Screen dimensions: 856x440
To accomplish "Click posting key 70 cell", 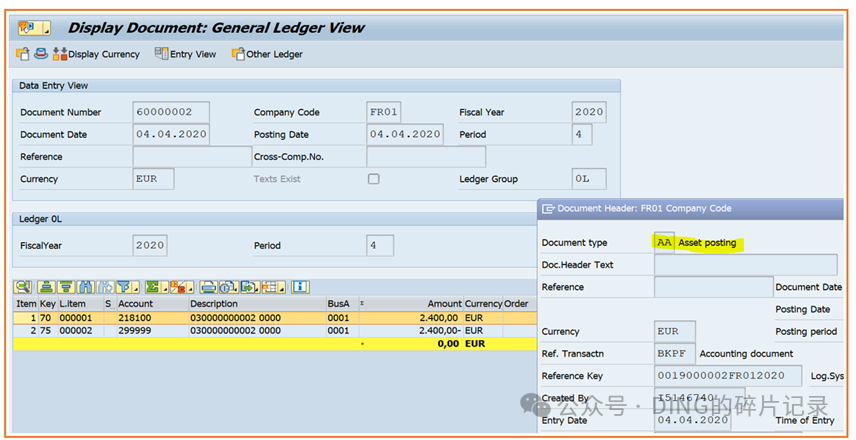I will pos(48,318).
